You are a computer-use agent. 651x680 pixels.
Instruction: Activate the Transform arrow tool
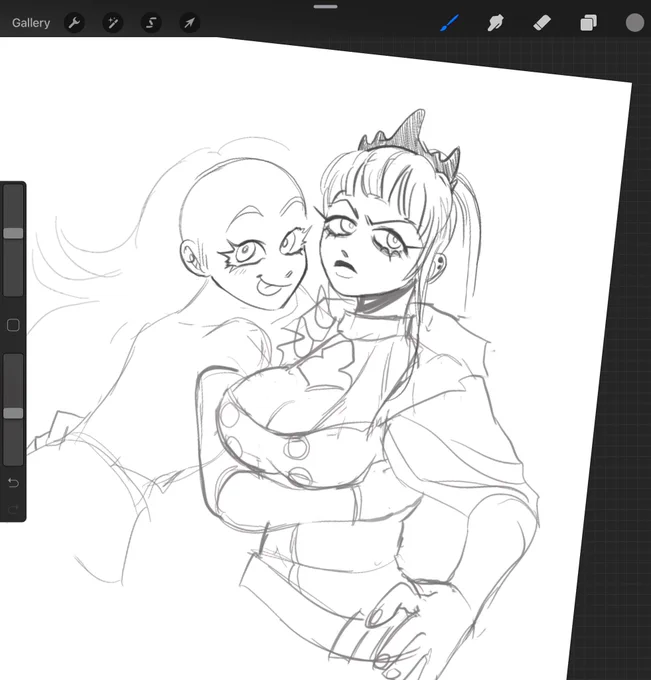(x=190, y=23)
